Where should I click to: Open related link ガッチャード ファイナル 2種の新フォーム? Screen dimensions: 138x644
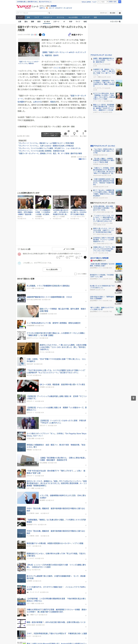[x=46, y=143]
